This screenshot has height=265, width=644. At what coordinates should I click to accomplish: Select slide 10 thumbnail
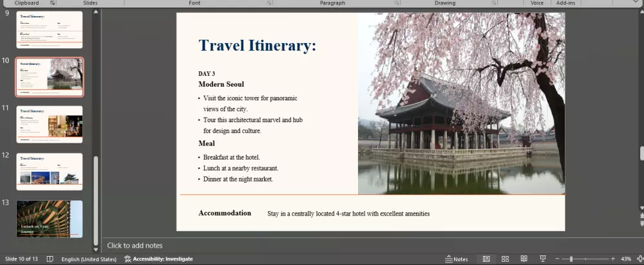coord(50,77)
